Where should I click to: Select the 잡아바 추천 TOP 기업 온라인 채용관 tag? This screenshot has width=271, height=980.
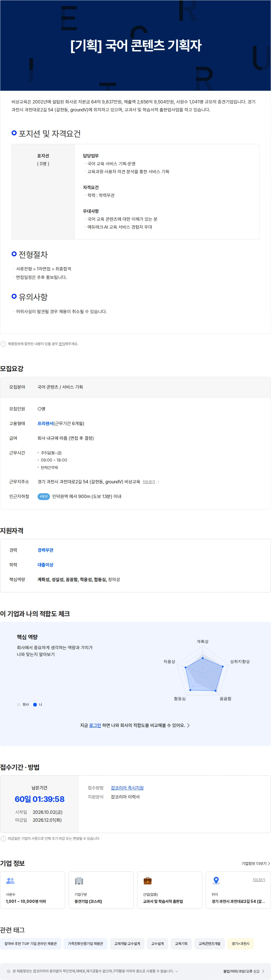[30, 944]
